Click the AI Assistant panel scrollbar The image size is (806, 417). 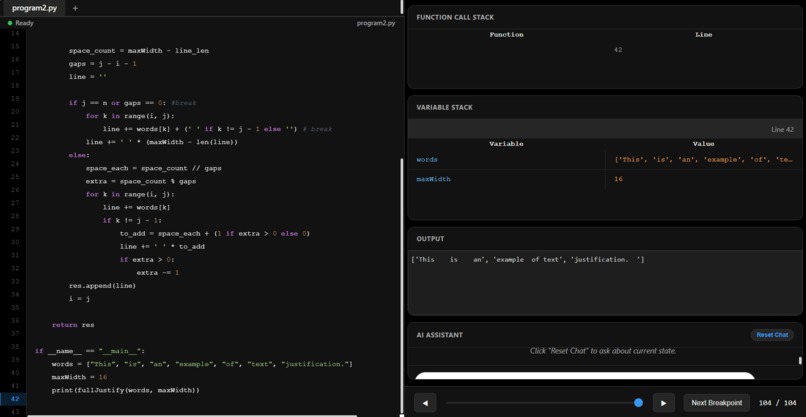pyautogui.click(x=800, y=360)
